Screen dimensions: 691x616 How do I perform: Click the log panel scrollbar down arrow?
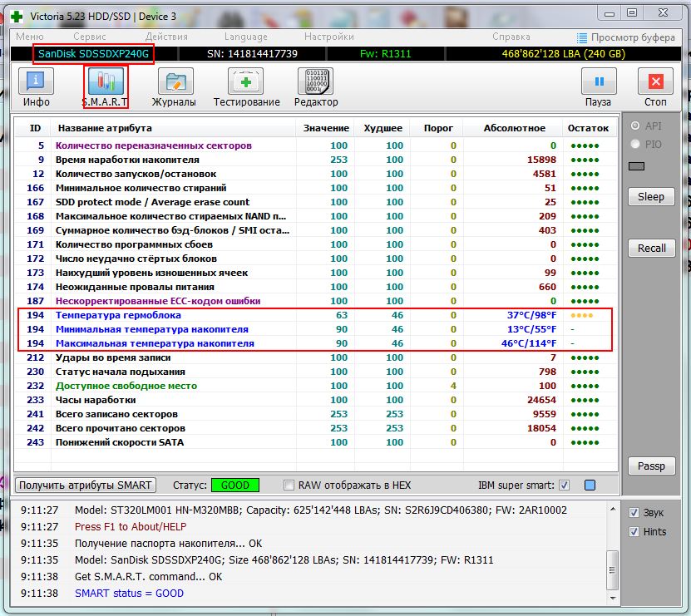click(x=613, y=599)
